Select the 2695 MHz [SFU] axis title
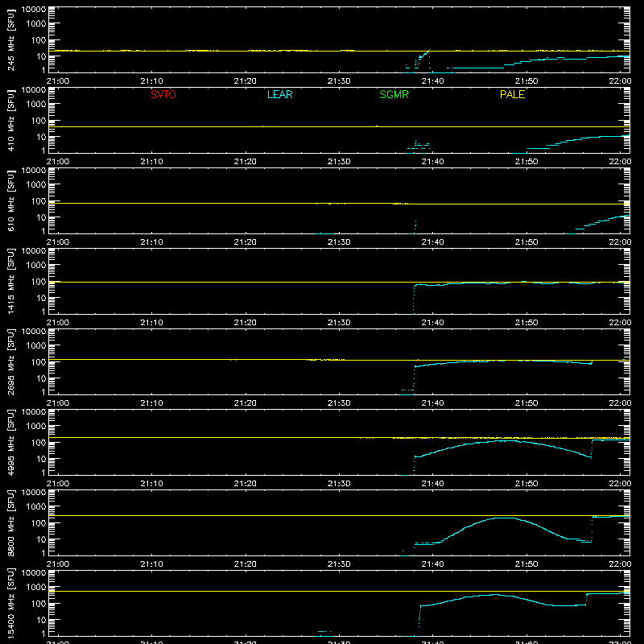Screen dimensions: 644x644 11,362
